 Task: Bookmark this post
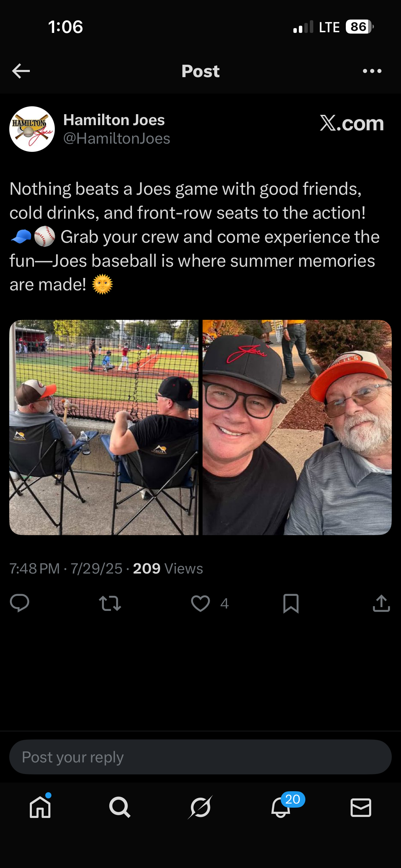[291, 603]
